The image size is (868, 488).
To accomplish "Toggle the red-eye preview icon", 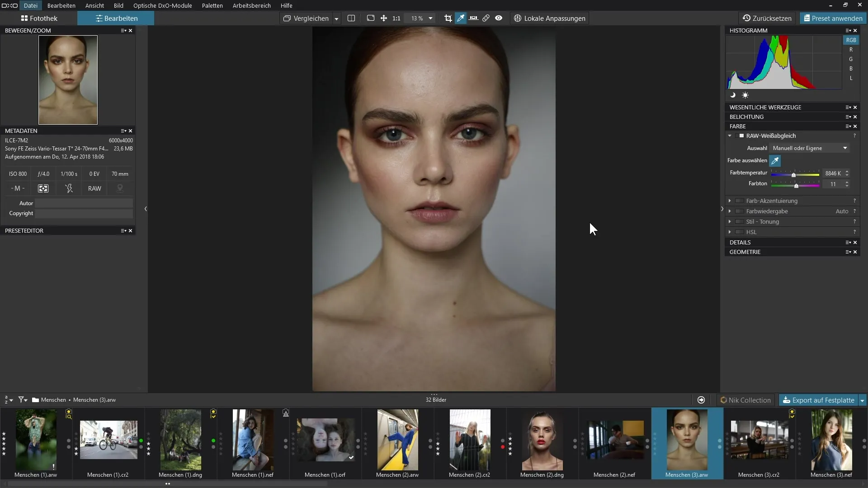I will pyautogui.click(x=499, y=19).
